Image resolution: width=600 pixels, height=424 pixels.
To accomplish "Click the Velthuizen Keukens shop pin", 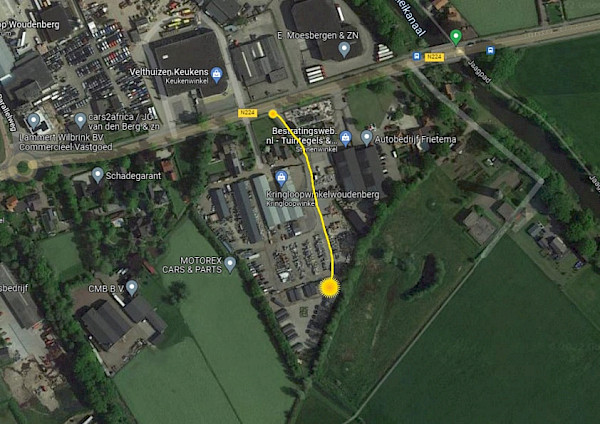I will 217,75.
